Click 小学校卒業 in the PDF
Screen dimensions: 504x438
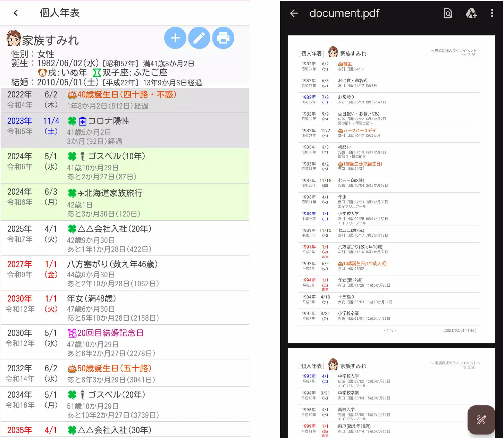348,313
